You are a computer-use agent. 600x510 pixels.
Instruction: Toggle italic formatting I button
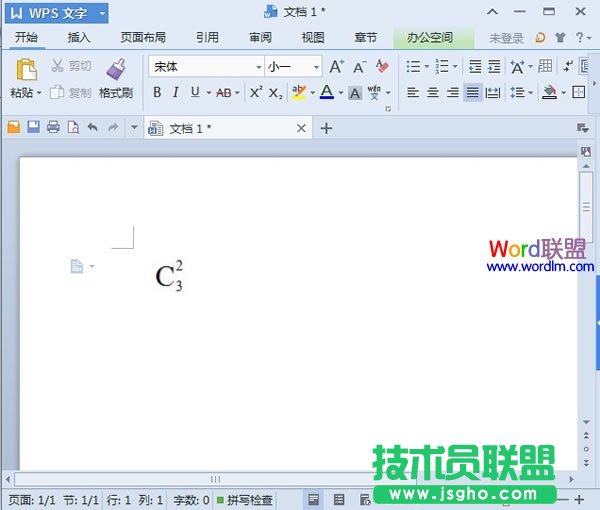(x=176, y=92)
